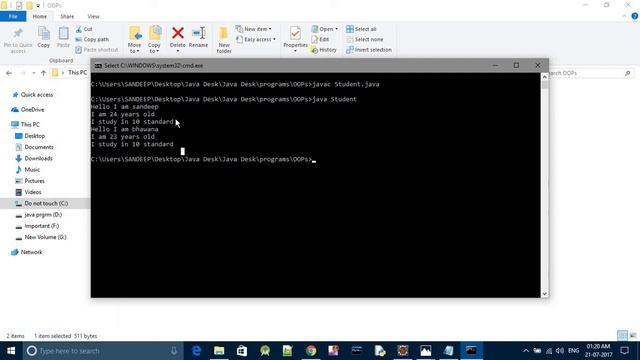Click Edit in the ribbon
The image size is (640, 360).
pyautogui.click(x=320, y=40)
